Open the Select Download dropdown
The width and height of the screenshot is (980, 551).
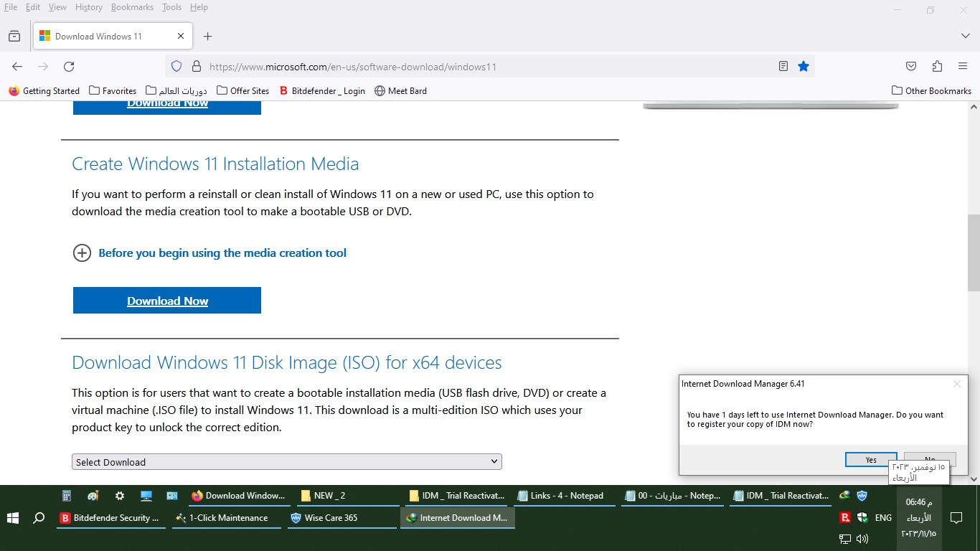pos(287,462)
